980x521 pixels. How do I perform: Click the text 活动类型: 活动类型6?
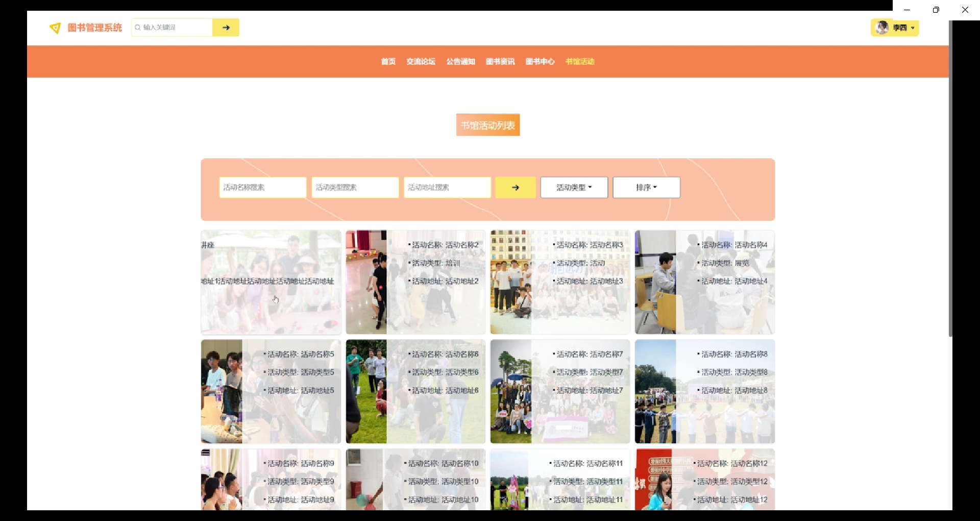pyautogui.click(x=445, y=372)
